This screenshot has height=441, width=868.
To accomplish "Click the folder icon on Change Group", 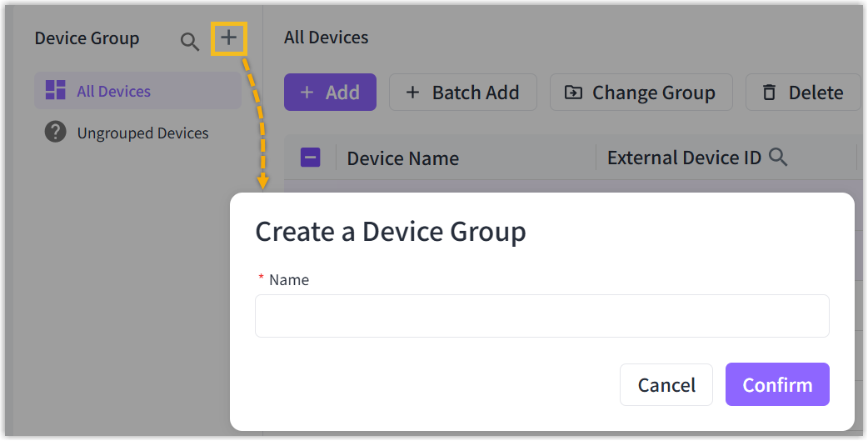I will pyautogui.click(x=573, y=93).
